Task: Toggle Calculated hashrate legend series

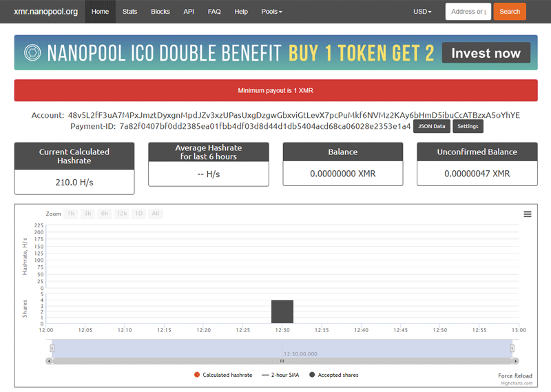Action: click(x=223, y=375)
